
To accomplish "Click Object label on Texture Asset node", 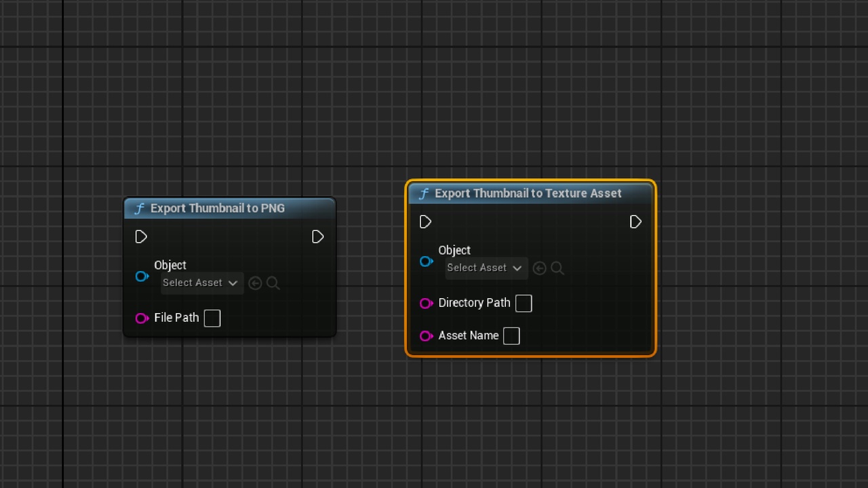I will coord(454,250).
